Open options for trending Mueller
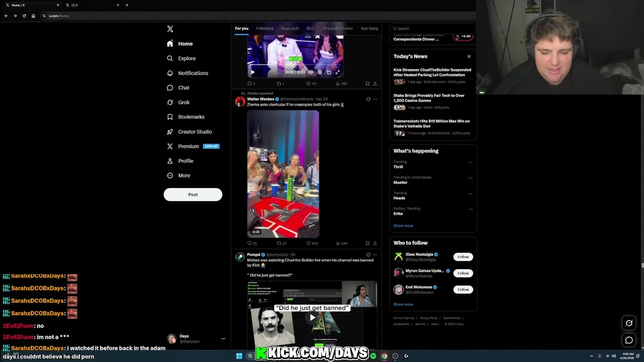 point(470,178)
